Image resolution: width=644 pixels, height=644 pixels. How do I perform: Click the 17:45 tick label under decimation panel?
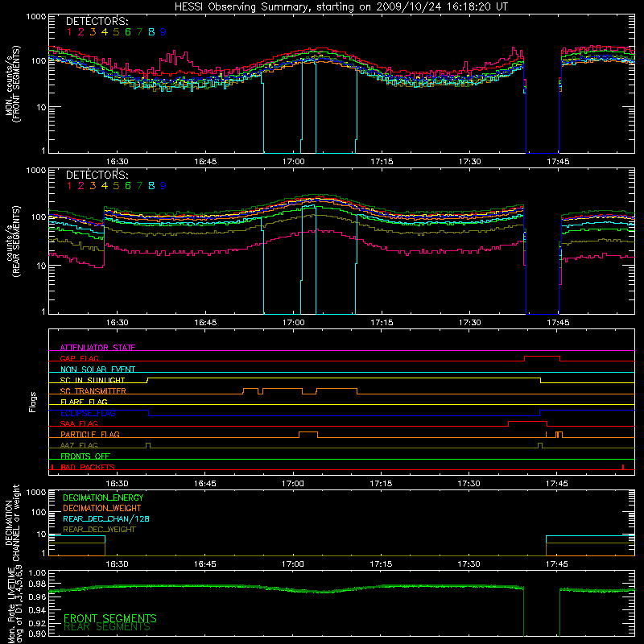556,564
